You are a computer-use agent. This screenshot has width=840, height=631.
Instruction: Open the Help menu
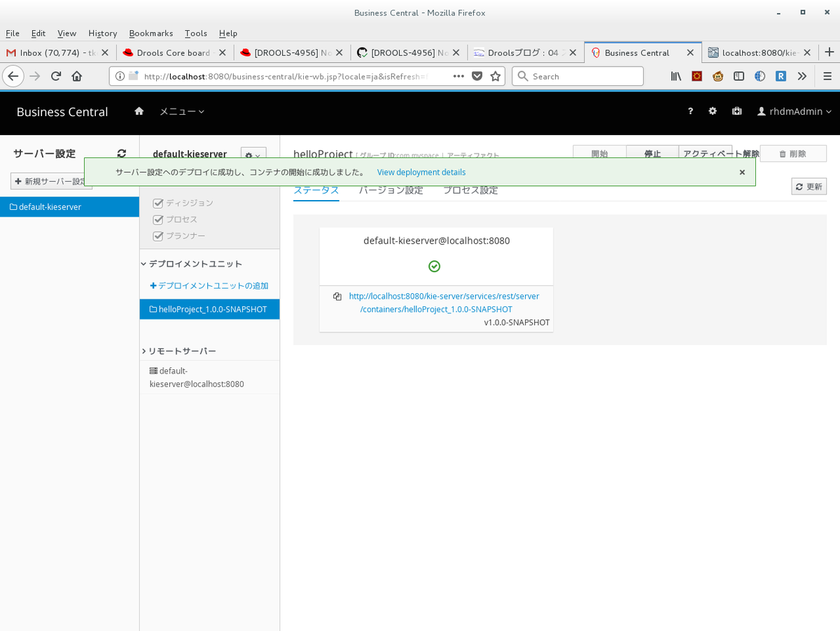coord(228,33)
